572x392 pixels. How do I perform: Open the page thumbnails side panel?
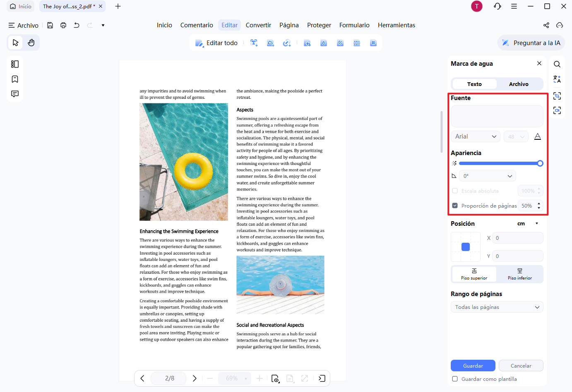pyautogui.click(x=15, y=64)
